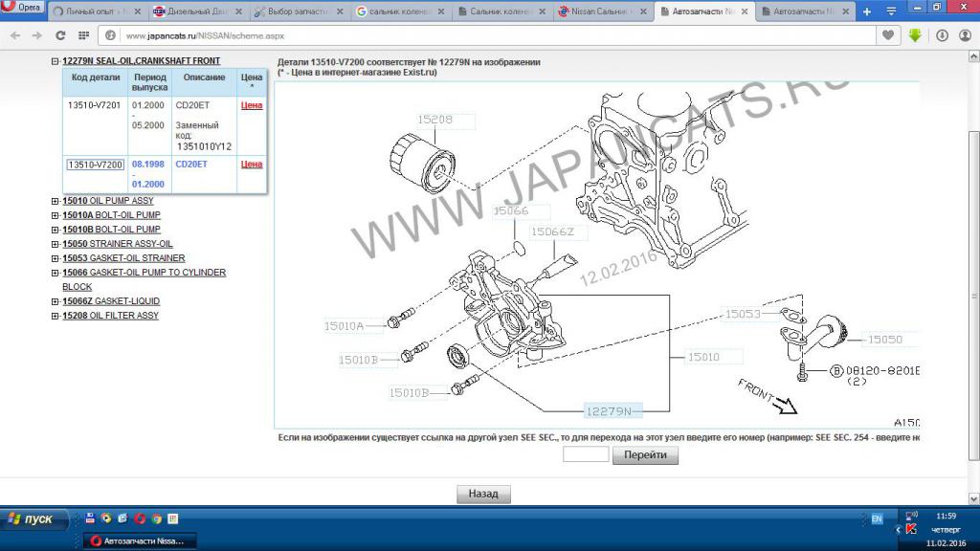The width and height of the screenshot is (980, 551).
Task: Open the user account icon in toolbar
Action: (x=965, y=35)
